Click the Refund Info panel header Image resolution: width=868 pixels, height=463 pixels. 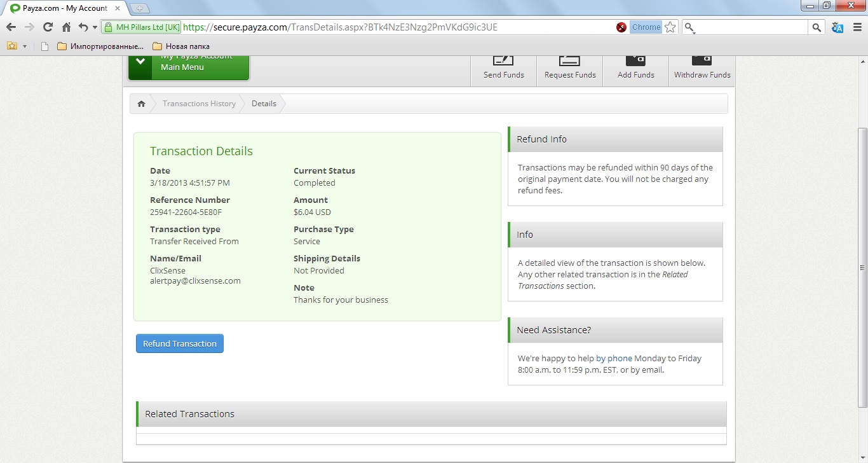(615, 139)
